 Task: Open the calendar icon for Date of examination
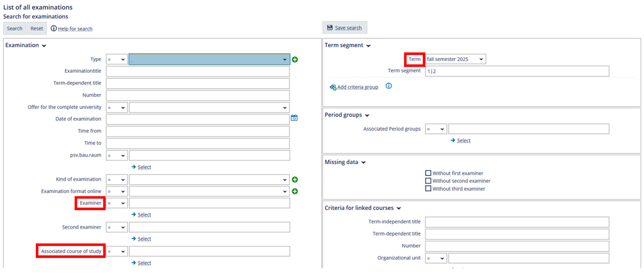294,118
